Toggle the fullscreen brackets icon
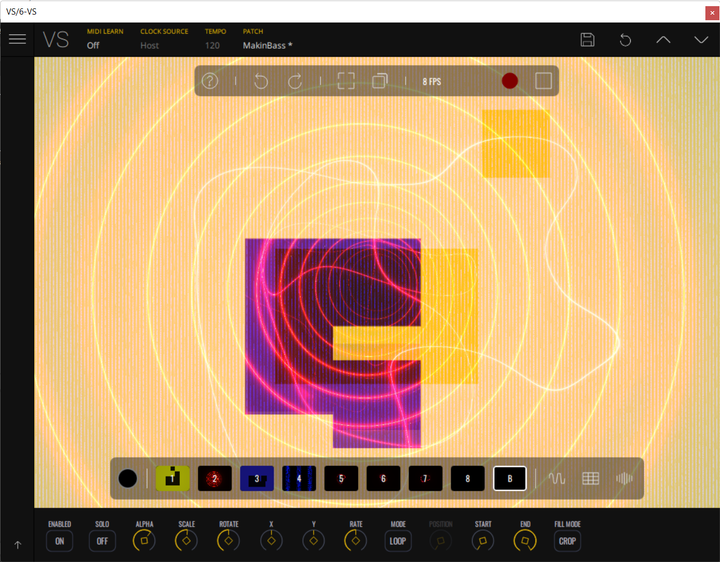Screen dimensions: 720x562 coord(346,81)
